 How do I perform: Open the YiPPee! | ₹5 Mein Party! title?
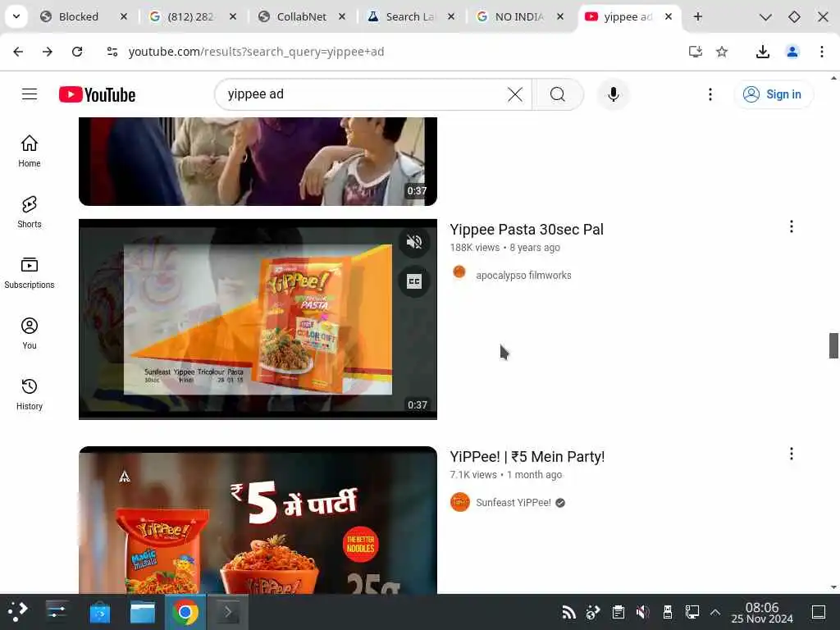tap(527, 456)
